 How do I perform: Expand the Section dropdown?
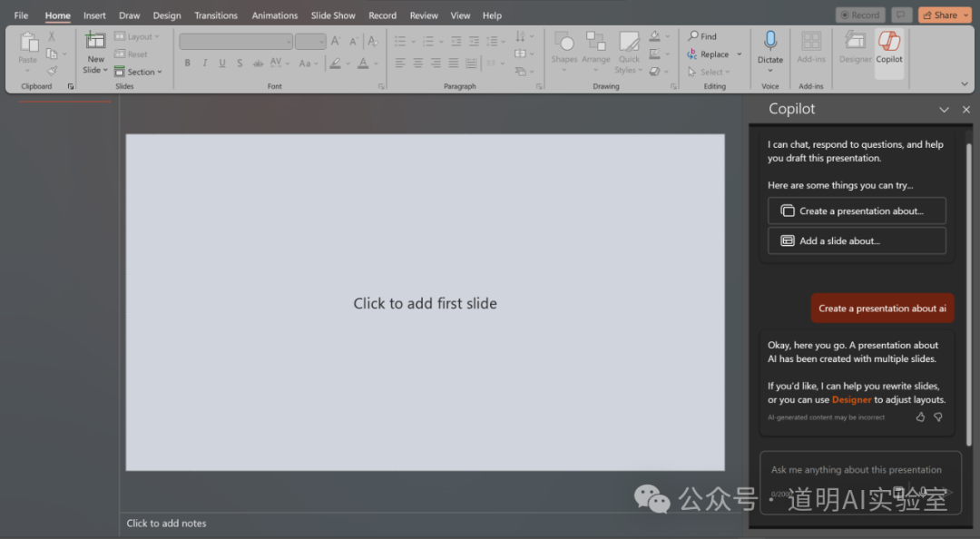[160, 73]
